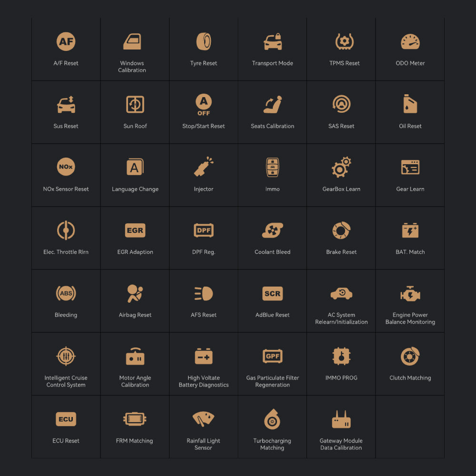Select the Sun Roof icon

135,105
